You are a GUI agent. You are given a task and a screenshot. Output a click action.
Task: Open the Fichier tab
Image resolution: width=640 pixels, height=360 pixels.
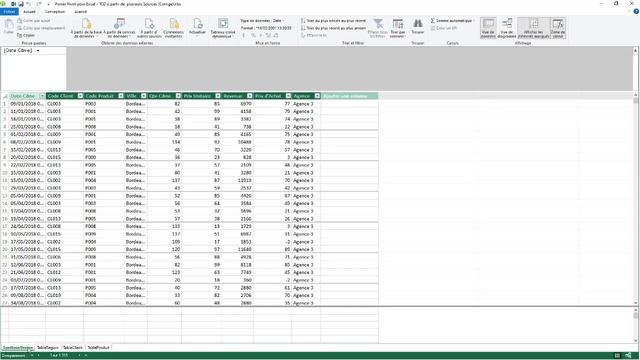coord(9,11)
